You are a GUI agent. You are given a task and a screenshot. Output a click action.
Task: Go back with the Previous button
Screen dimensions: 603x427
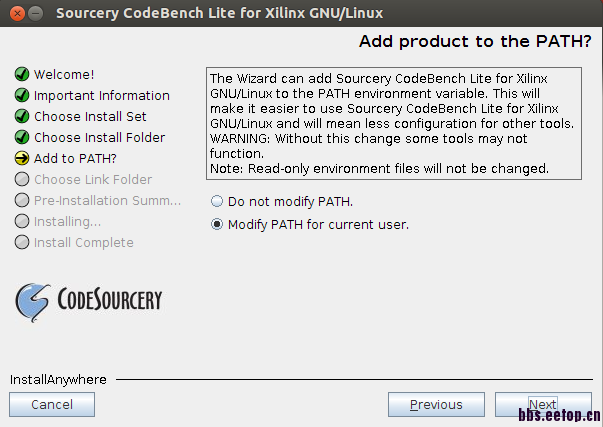[436, 405]
